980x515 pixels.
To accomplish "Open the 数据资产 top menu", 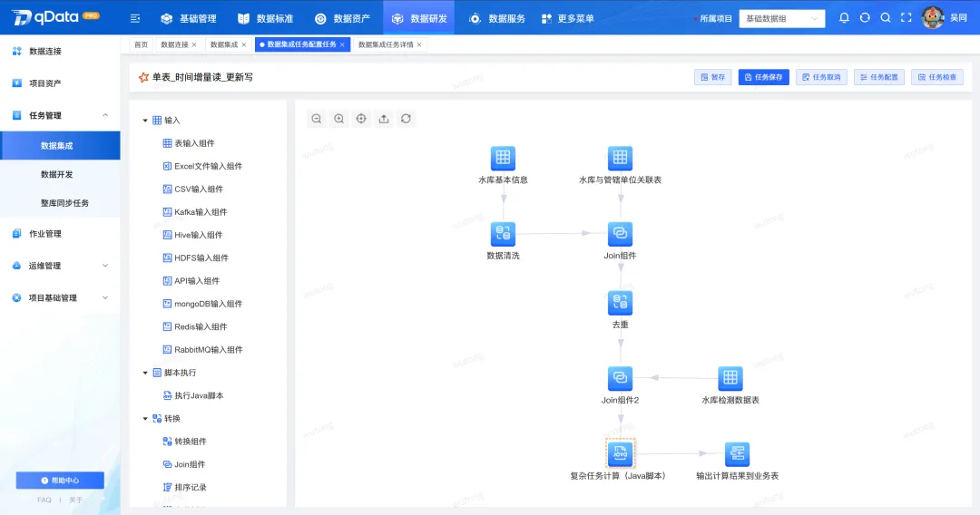I will tap(342, 19).
